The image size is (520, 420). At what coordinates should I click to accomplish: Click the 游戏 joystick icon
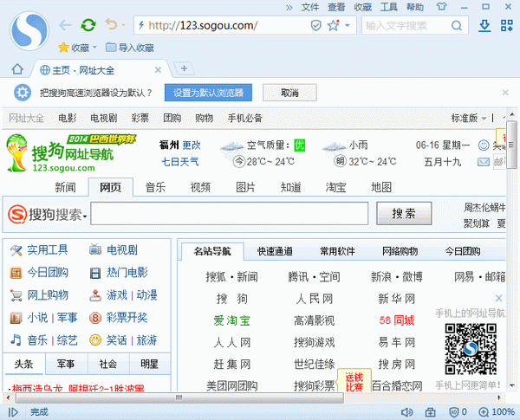point(95,295)
